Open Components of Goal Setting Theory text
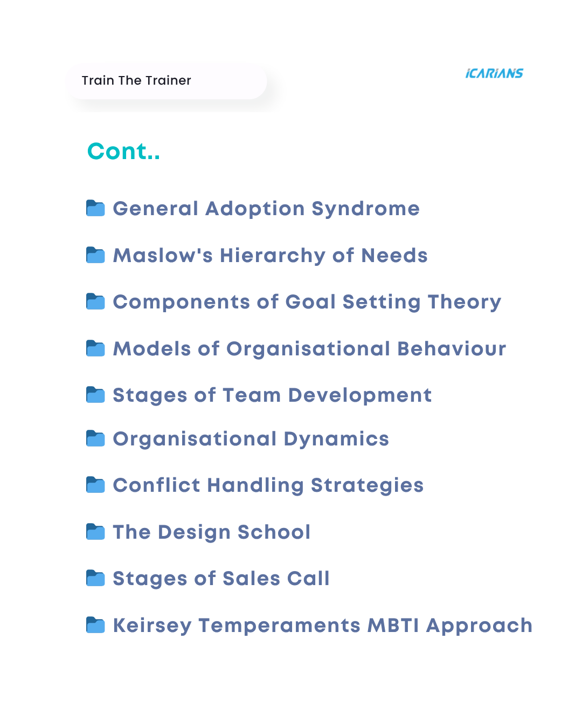582x728 pixels. [307, 302]
